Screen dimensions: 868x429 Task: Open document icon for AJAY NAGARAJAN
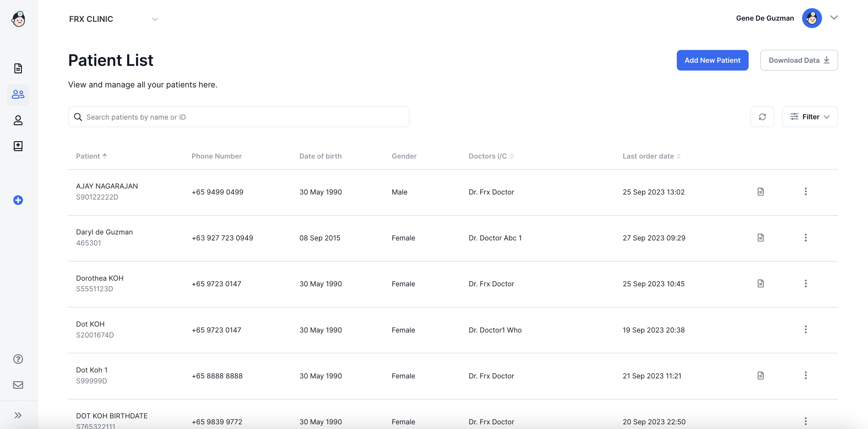(760, 192)
